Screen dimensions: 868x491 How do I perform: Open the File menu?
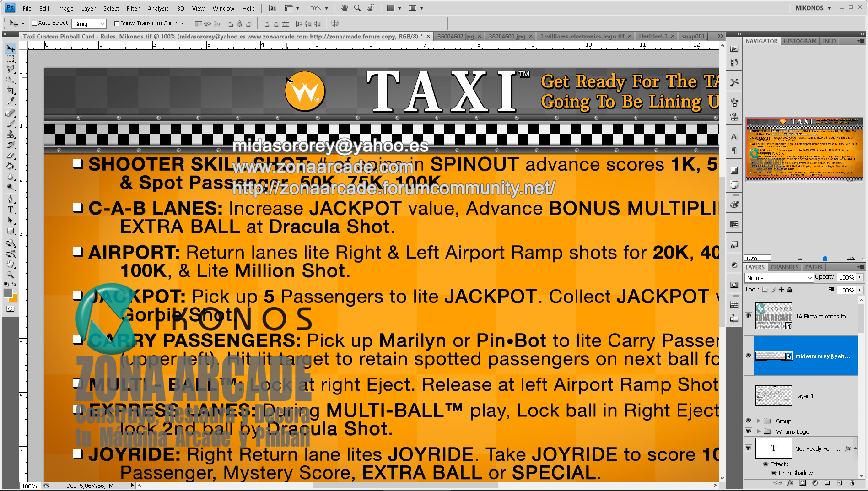27,8
